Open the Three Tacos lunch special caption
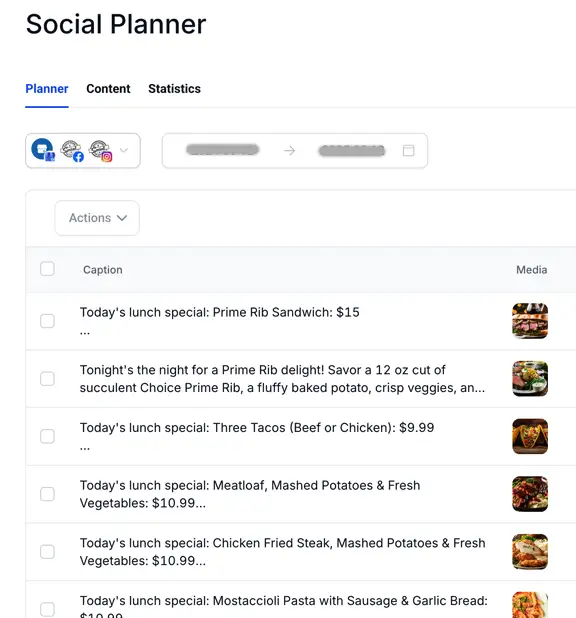Screen dimensions: 576x618 coord(257,428)
